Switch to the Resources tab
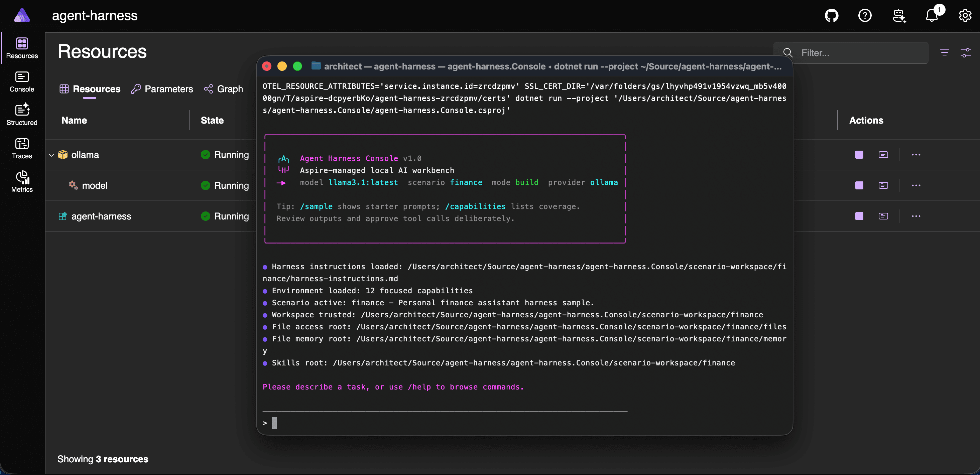Screen dimensions: 980x475 point(90,89)
